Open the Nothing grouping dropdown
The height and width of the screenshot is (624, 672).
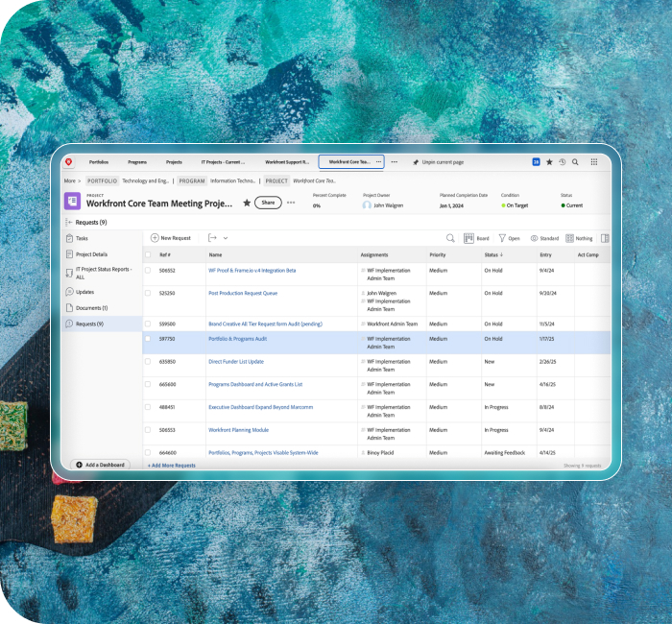(579, 238)
